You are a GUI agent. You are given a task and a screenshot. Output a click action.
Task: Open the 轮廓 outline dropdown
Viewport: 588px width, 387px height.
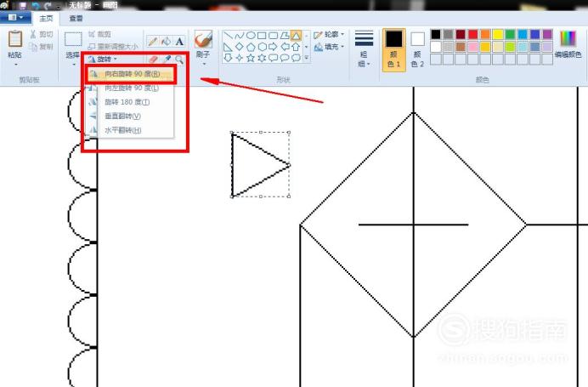[329, 35]
